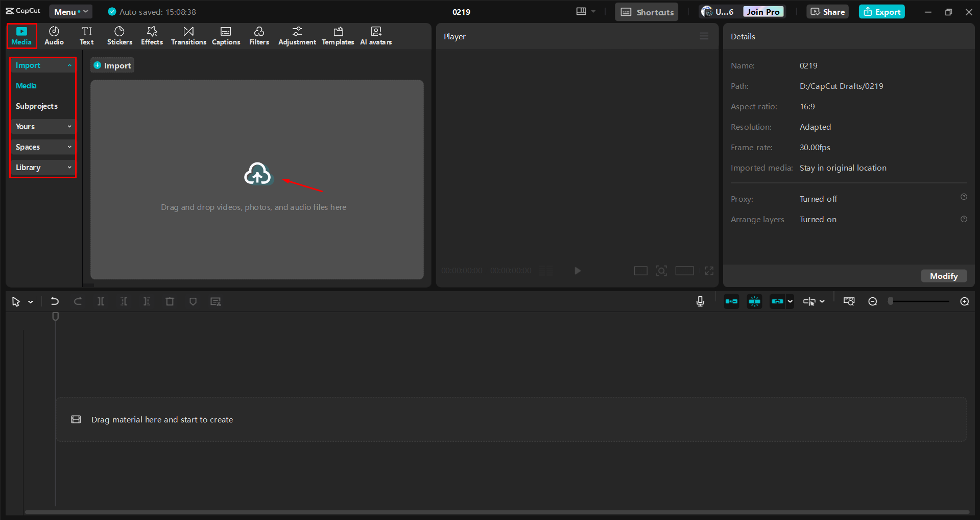Click the Export button
Viewport: 980px width, 520px height.
881,11
